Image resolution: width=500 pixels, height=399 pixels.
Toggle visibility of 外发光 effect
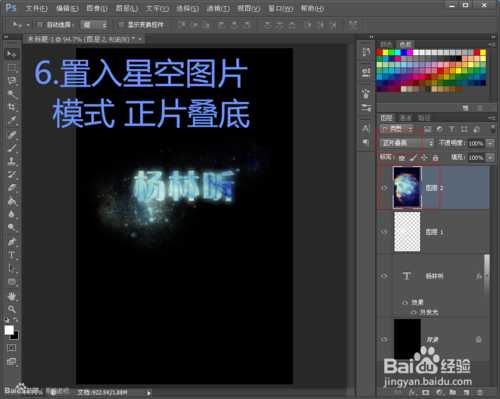coord(414,312)
